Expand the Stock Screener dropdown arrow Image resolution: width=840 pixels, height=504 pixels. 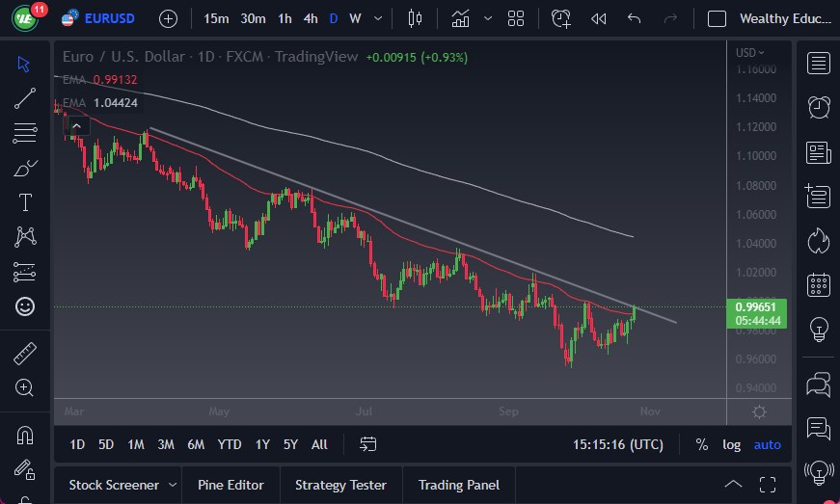tap(173, 485)
